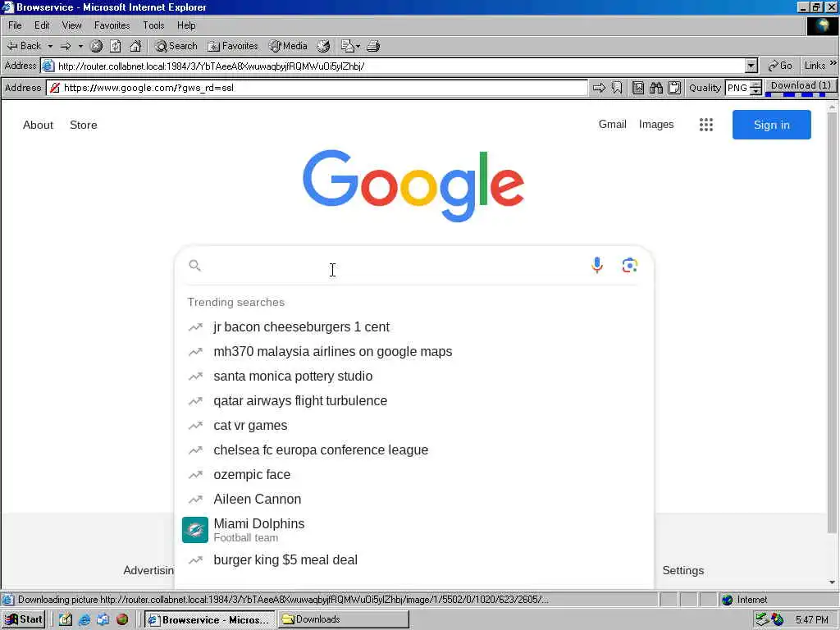
Task: Click the magnifier icon in search box
Action: [x=195, y=266]
